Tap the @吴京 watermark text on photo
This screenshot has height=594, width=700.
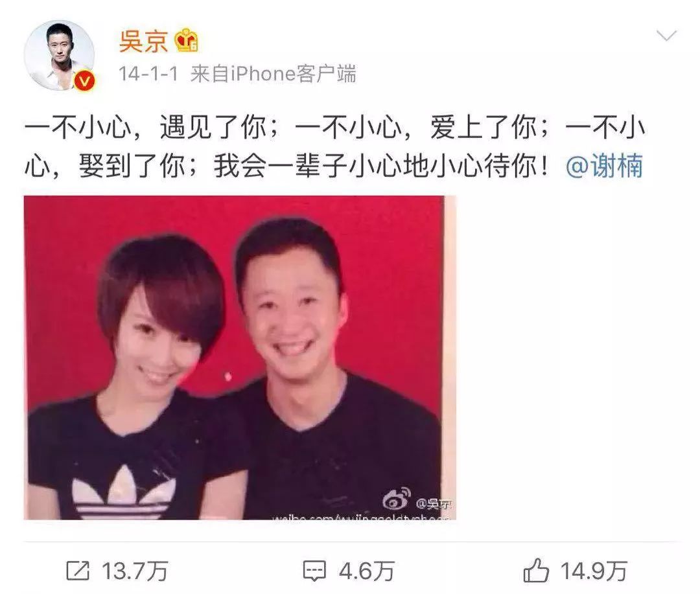tap(433, 504)
